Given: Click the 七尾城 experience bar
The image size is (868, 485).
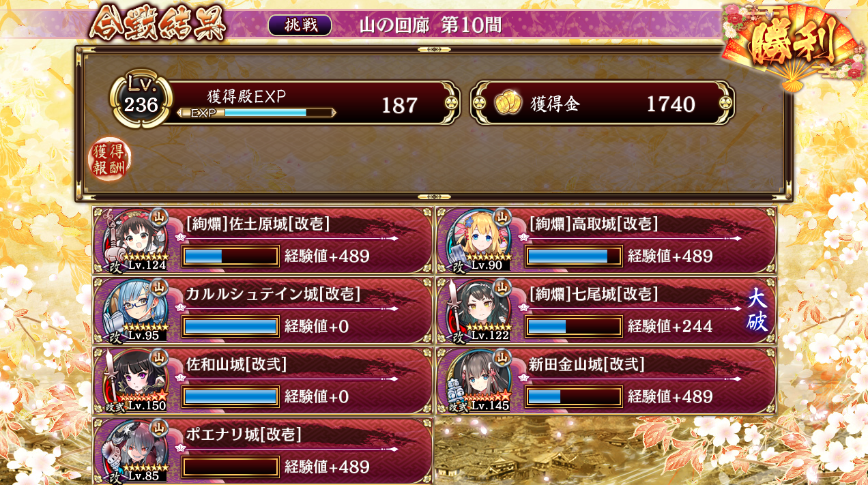Looking at the screenshot, I should pos(574,326).
